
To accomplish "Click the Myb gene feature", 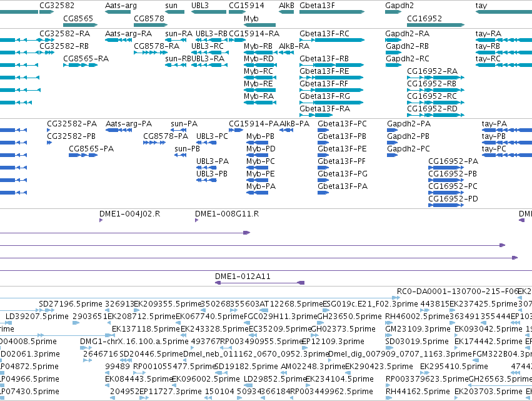I will coord(260,25).
